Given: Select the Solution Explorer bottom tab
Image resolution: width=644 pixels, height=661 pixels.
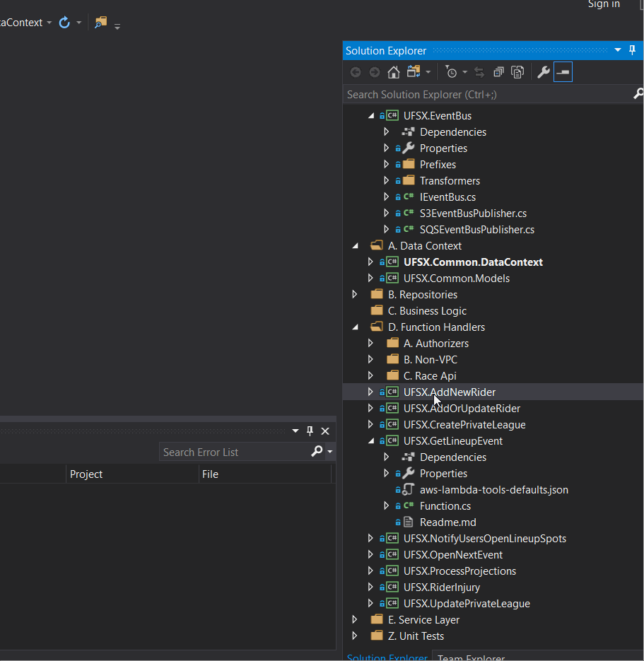Looking at the screenshot, I should tap(387, 657).
